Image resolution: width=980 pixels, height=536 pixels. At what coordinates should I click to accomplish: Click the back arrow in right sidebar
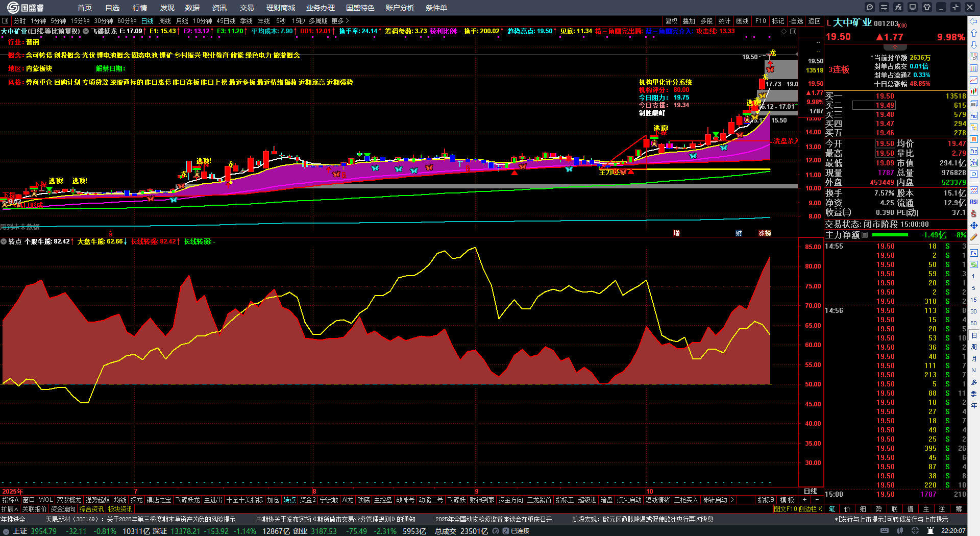(x=974, y=21)
